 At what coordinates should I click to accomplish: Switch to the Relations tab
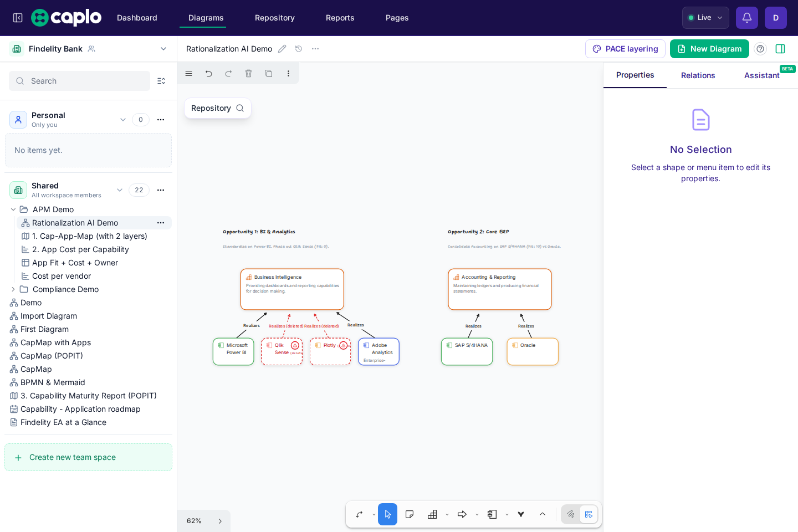coord(698,75)
